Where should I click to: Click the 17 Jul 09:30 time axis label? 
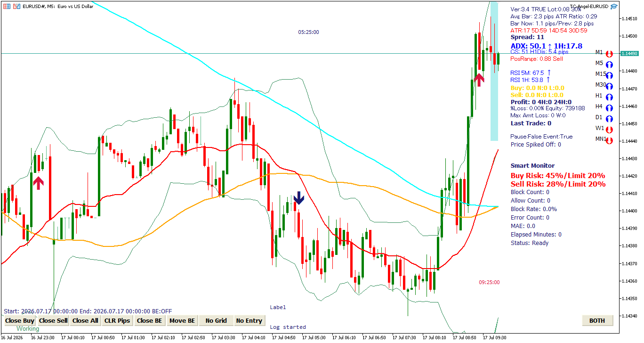point(494,338)
